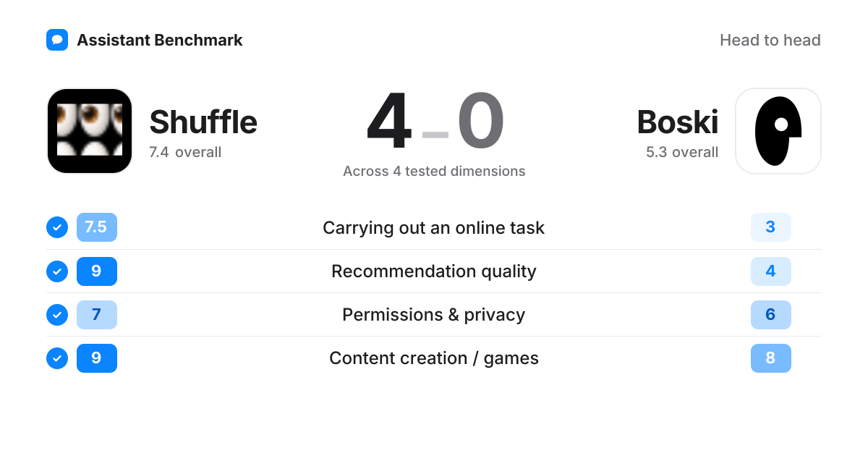Click the checkmark beside Permissions & privacy
Image resolution: width=868 pixels, height=456 pixels.
pyautogui.click(x=57, y=315)
